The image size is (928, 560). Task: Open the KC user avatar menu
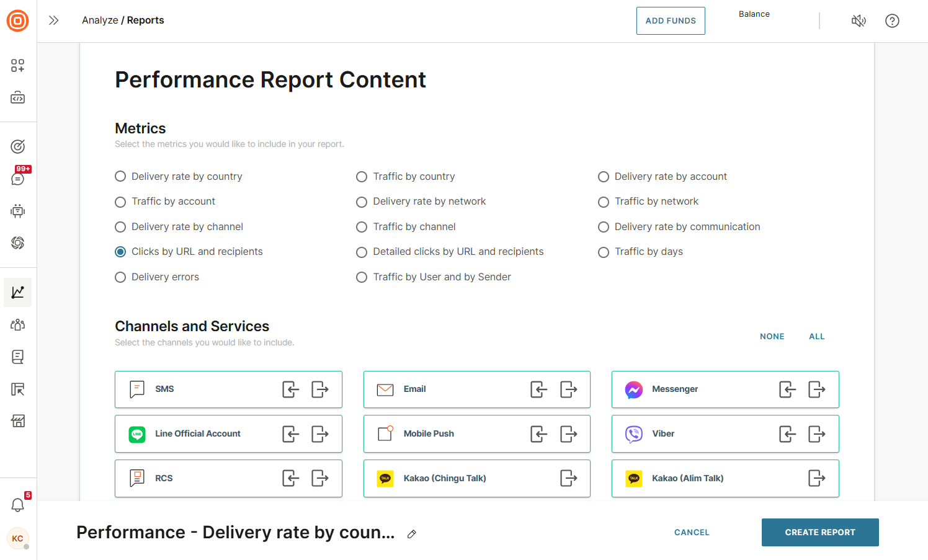tap(18, 538)
